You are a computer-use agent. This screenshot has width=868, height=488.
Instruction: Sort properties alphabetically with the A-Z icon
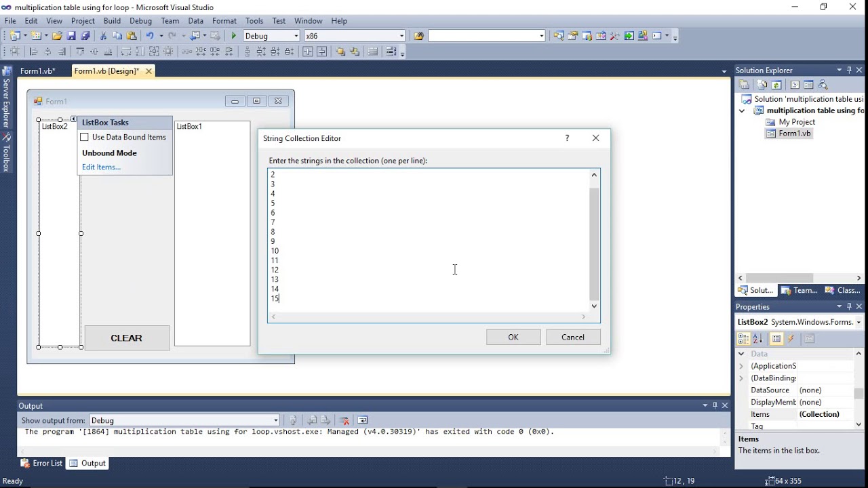758,339
